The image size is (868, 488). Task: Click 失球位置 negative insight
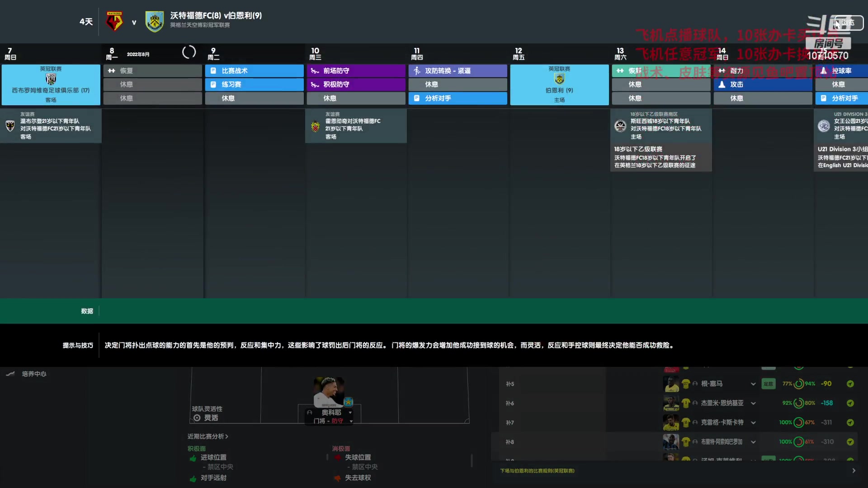coord(358,457)
